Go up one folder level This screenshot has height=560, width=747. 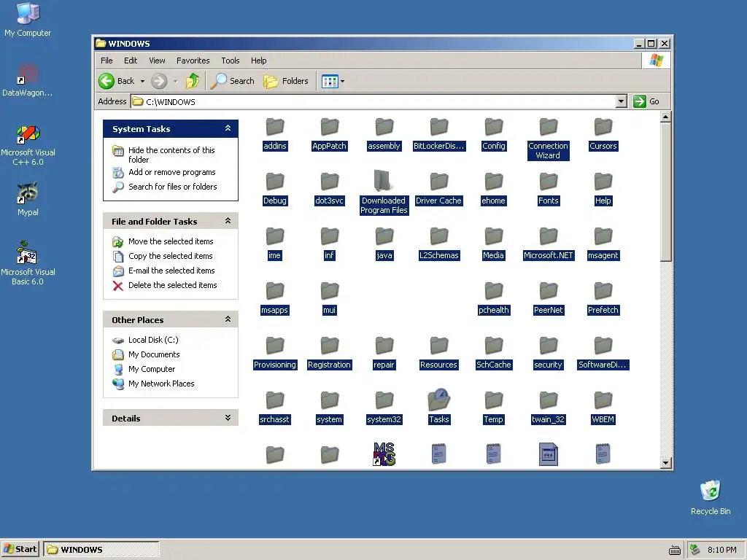(x=193, y=81)
